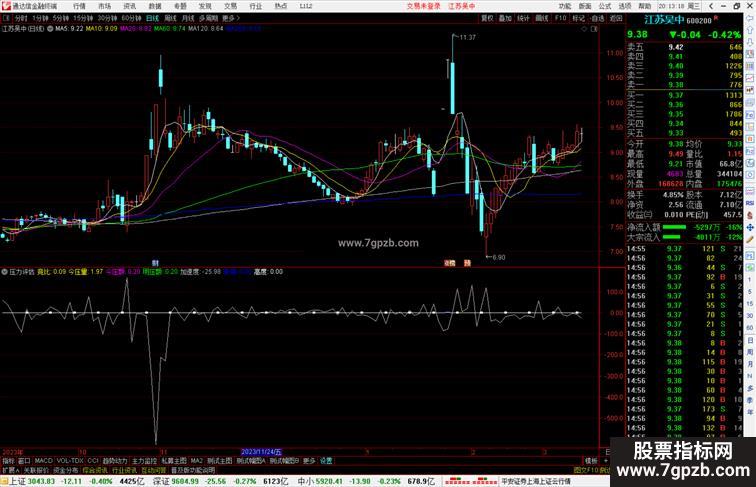Select the MACD indicator tab

43,461
